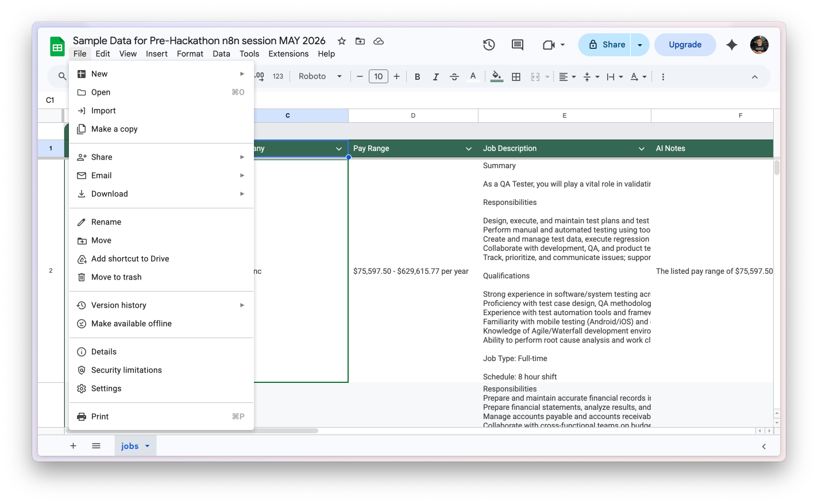
Task: Toggle Make available offline
Action: point(161,324)
